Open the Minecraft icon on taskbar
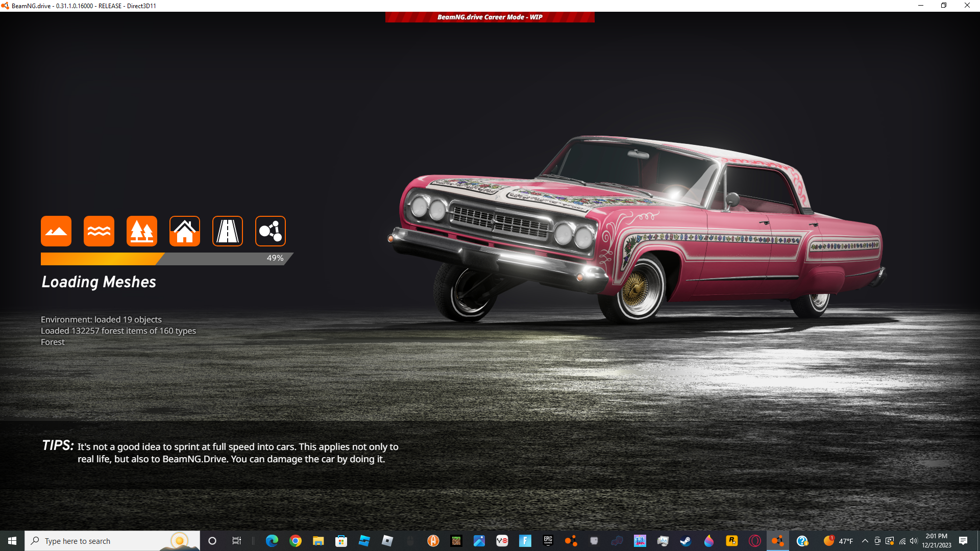Image resolution: width=980 pixels, height=551 pixels. tap(456, 541)
